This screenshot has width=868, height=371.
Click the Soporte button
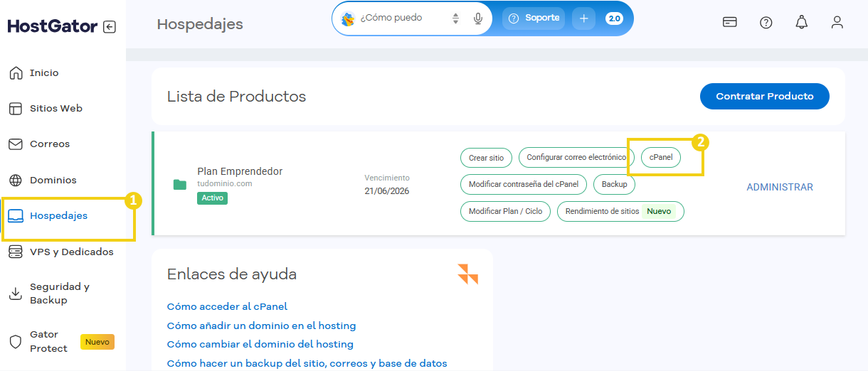(534, 18)
